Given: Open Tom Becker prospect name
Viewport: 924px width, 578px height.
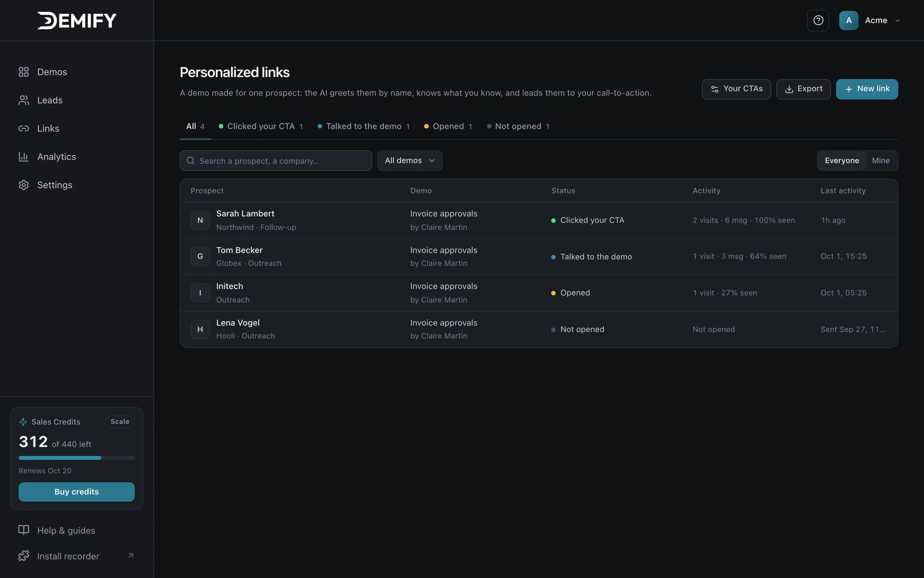Looking at the screenshot, I should [x=239, y=250].
